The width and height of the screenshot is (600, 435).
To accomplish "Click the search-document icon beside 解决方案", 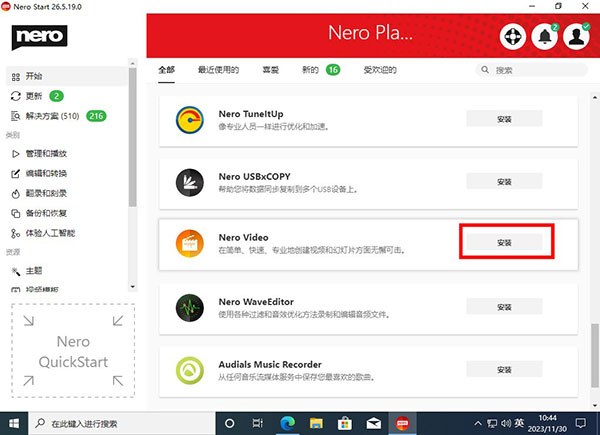I will pyautogui.click(x=16, y=116).
